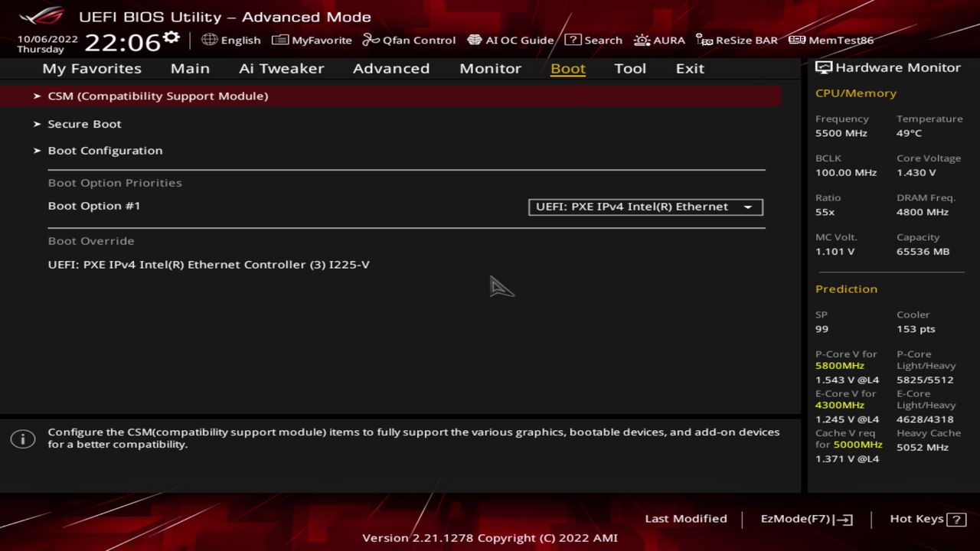980x551 pixels.
Task: Click the 100.00 MHz BCLK value
Action: click(x=846, y=173)
